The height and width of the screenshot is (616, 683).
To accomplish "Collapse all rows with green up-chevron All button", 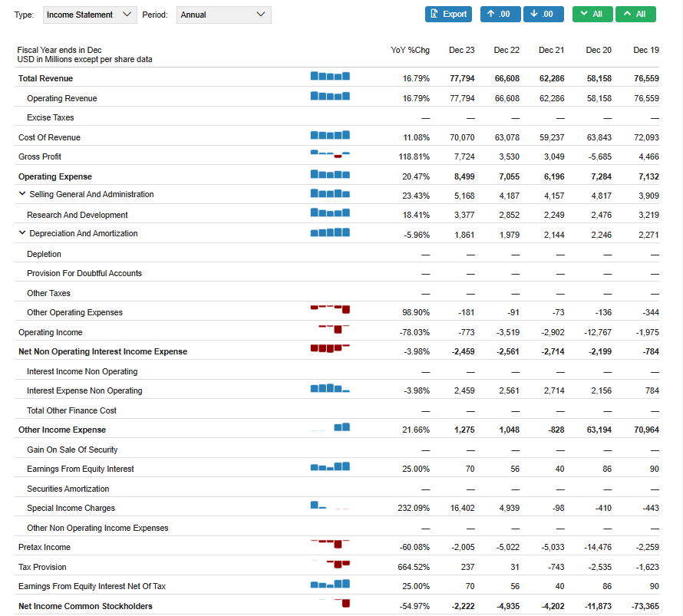I will [x=635, y=14].
